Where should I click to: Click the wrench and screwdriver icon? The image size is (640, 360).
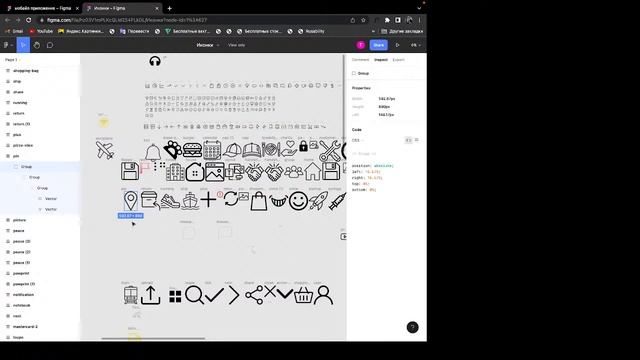pos(329,151)
